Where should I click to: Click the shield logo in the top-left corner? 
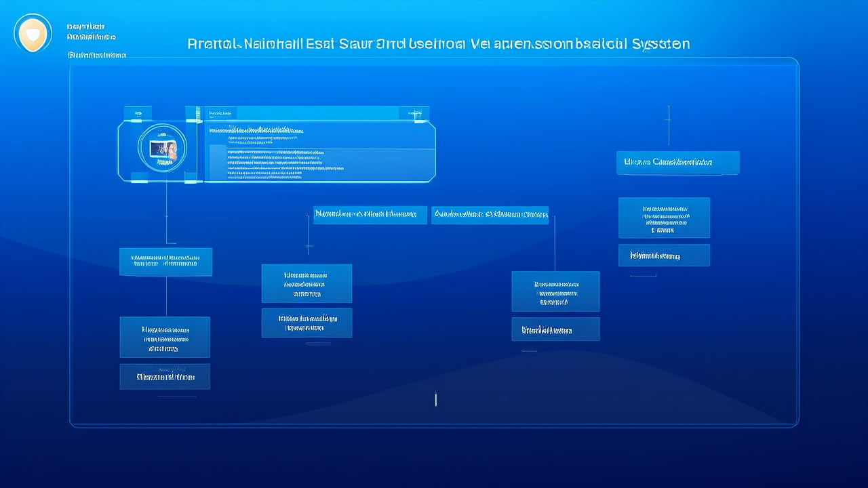[33, 33]
